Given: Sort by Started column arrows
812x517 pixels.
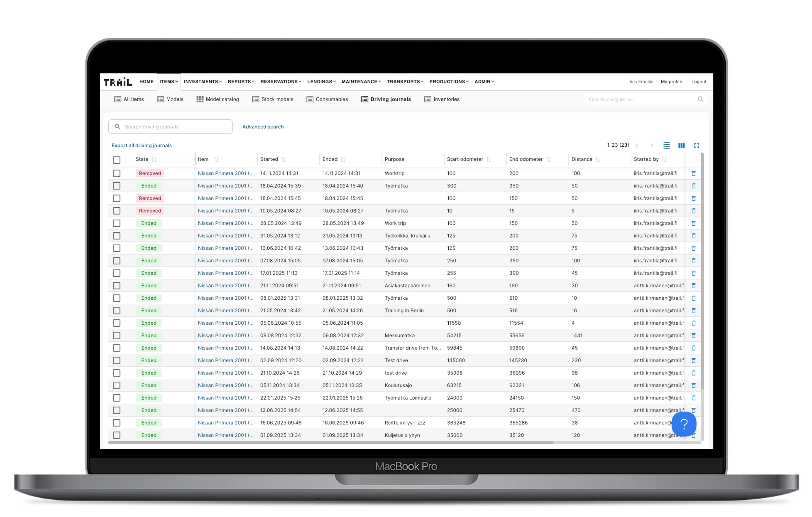Looking at the screenshot, I should 284,160.
